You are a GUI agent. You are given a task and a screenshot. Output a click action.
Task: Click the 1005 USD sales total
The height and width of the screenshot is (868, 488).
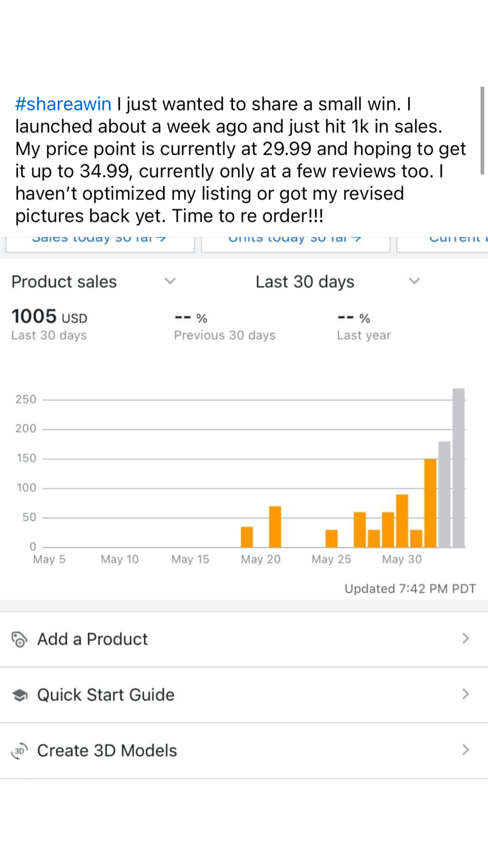49,317
